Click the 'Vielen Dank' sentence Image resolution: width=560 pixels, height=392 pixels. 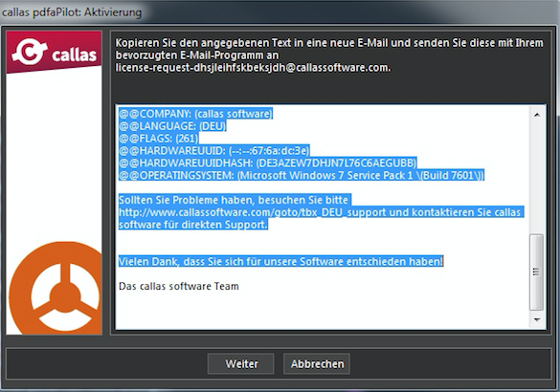[x=280, y=261]
